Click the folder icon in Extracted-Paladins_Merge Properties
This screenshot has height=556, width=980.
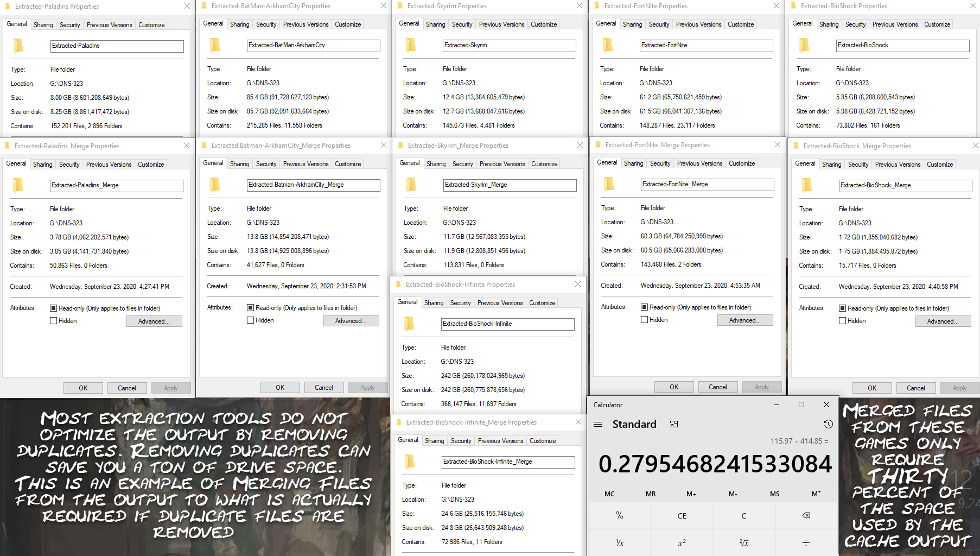pyautogui.click(x=18, y=185)
